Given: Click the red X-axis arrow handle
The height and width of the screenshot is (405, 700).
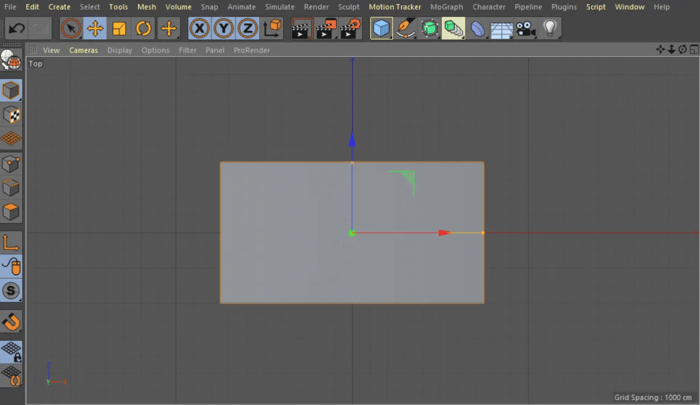Looking at the screenshot, I should click(443, 233).
